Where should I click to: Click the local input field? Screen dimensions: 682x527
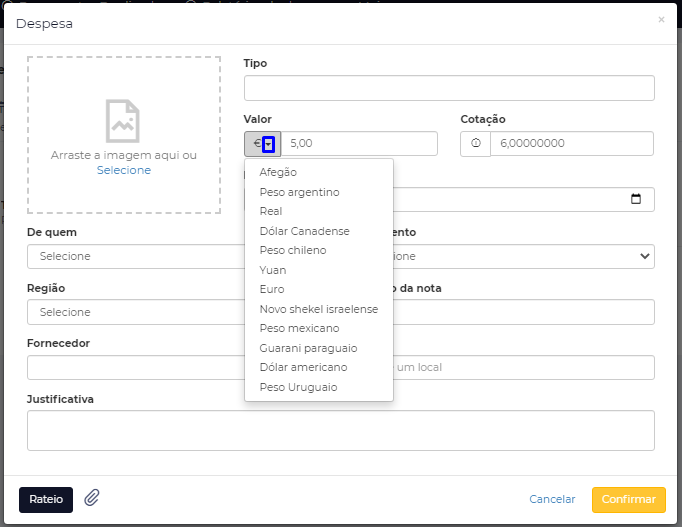pos(524,367)
